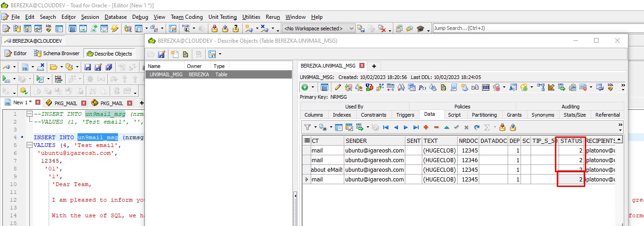
Task: Click the STATUS column header
Action: 571,141
